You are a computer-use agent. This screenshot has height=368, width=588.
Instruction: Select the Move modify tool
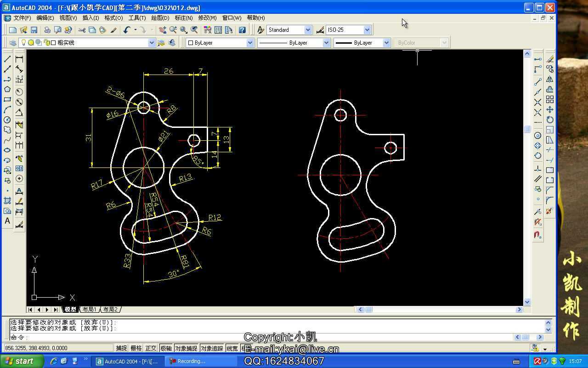pyautogui.click(x=550, y=109)
